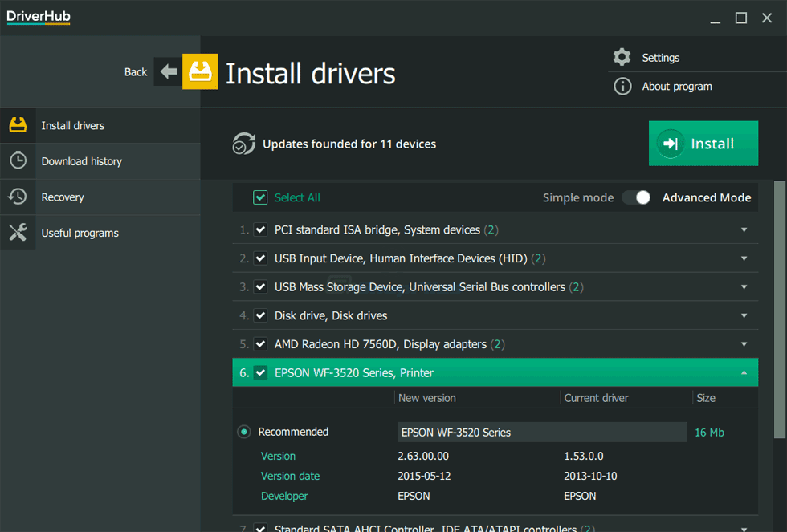787x532 pixels.
Task: Click the updates refresh status icon
Action: click(243, 144)
